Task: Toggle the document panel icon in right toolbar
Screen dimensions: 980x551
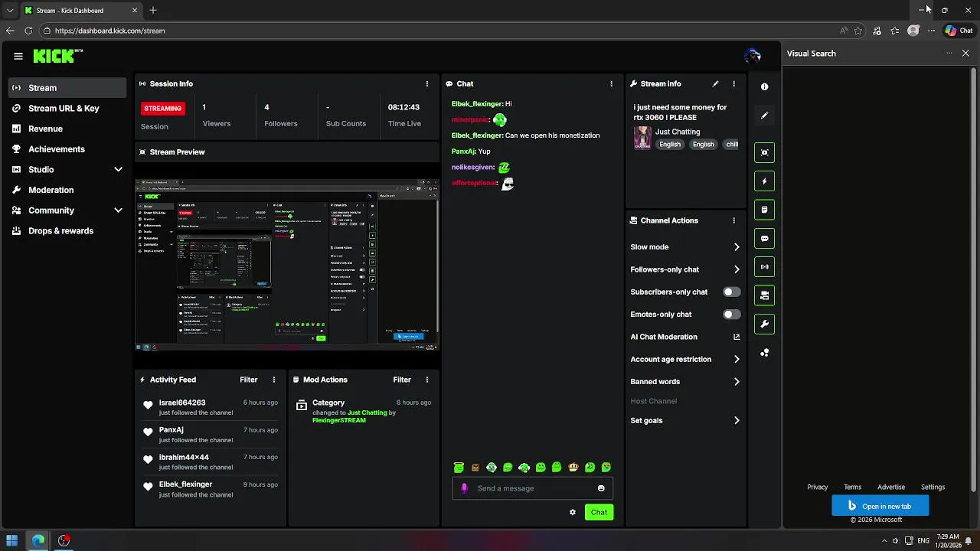Action: coord(764,210)
